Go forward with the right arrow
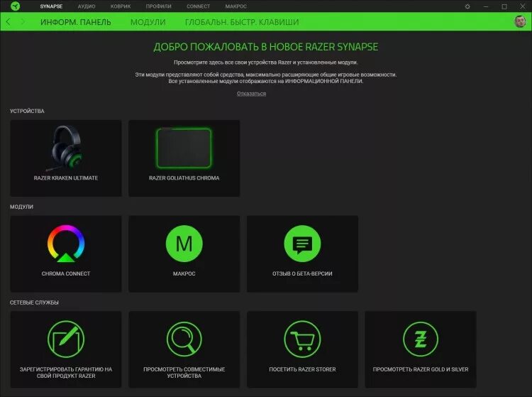The image size is (532, 397). coord(23,22)
